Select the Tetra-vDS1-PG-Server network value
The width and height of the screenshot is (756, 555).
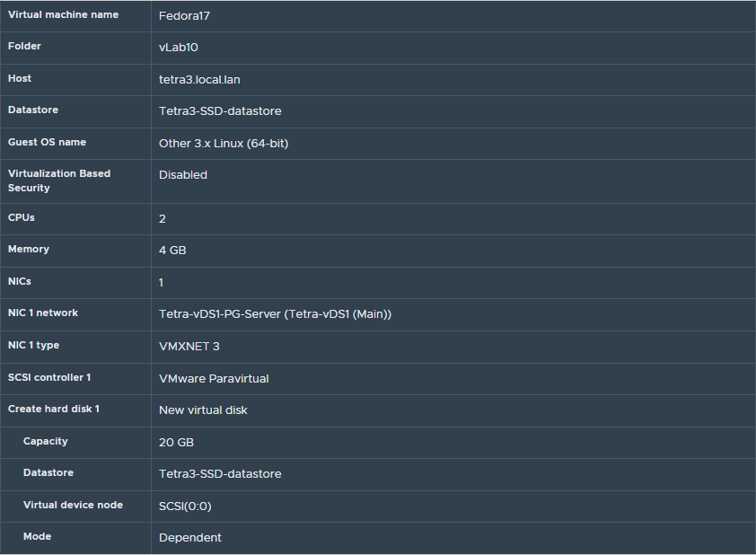pos(275,314)
